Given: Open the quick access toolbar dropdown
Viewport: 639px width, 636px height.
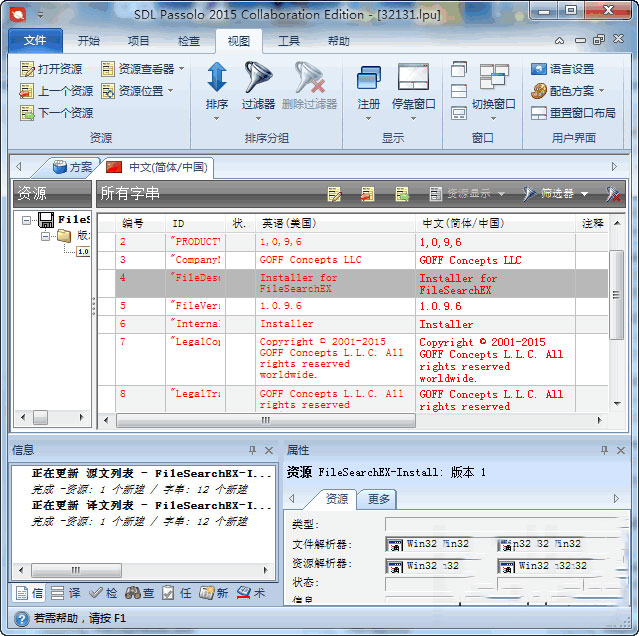Looking at the screenshot, I should pyautogui.click(x=40, y=15).
